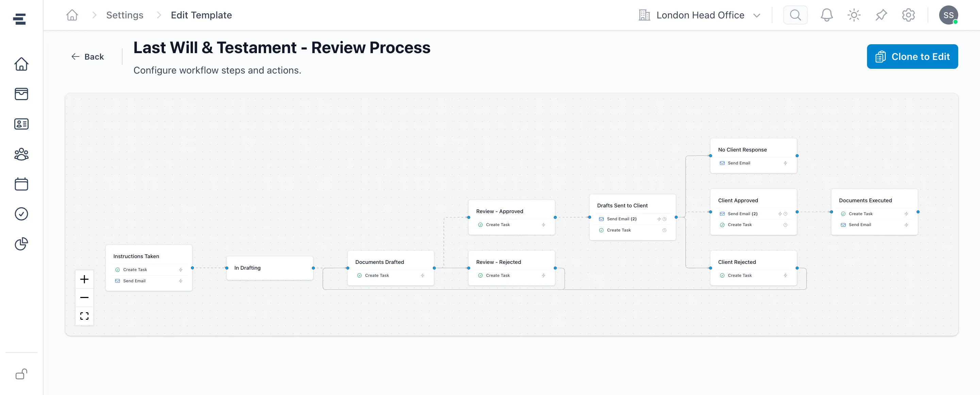The height and width of the screenshot is (395, 980).
Task: Fit workflow view to screen
Action: click(x=84, y=316)
